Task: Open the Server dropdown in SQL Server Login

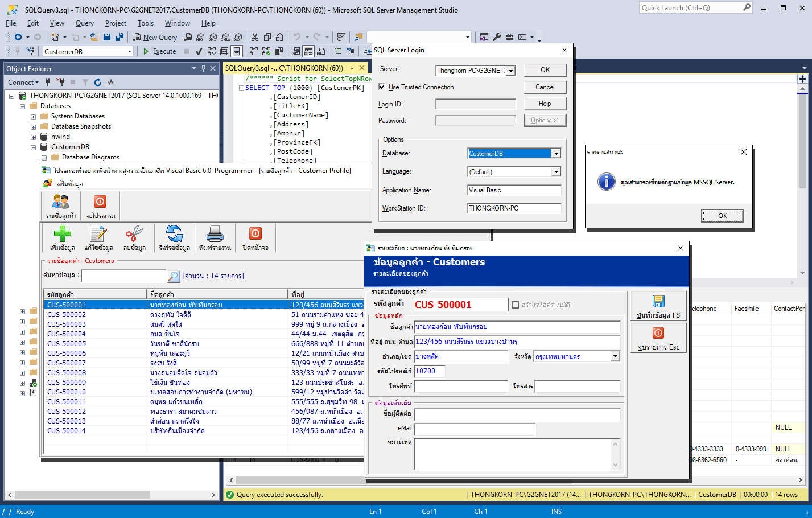Action: pyautogui.click(x=511, y=71)
